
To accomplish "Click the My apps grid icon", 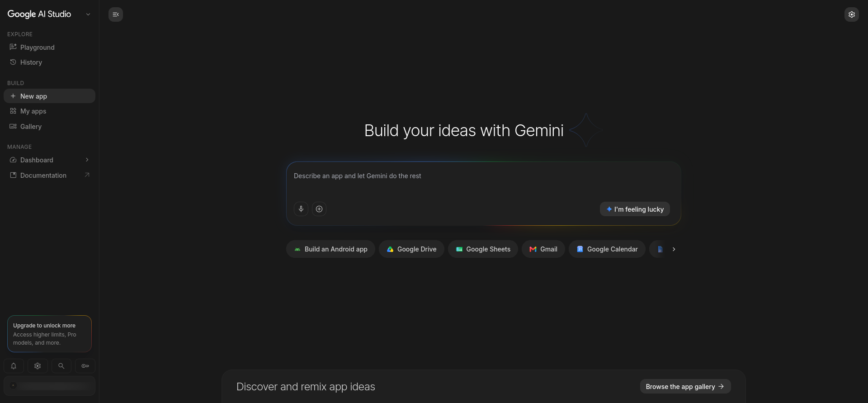I will [x=13, y=111].
